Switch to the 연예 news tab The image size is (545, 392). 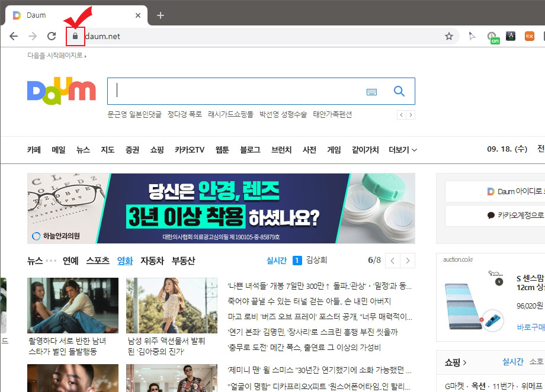click(x=70, y=261)
